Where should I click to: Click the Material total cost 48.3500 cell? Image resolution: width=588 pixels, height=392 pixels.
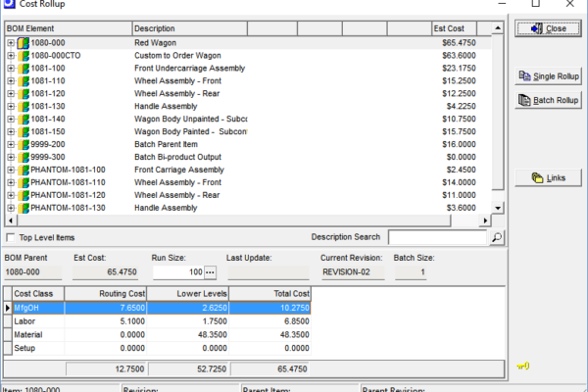tap(270, 334)
